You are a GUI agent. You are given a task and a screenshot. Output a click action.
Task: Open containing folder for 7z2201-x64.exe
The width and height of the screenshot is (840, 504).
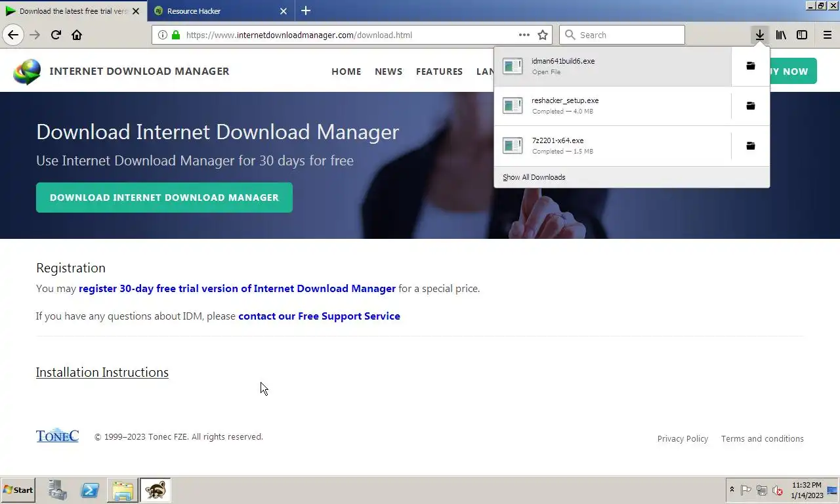click(x=751, y=146)
